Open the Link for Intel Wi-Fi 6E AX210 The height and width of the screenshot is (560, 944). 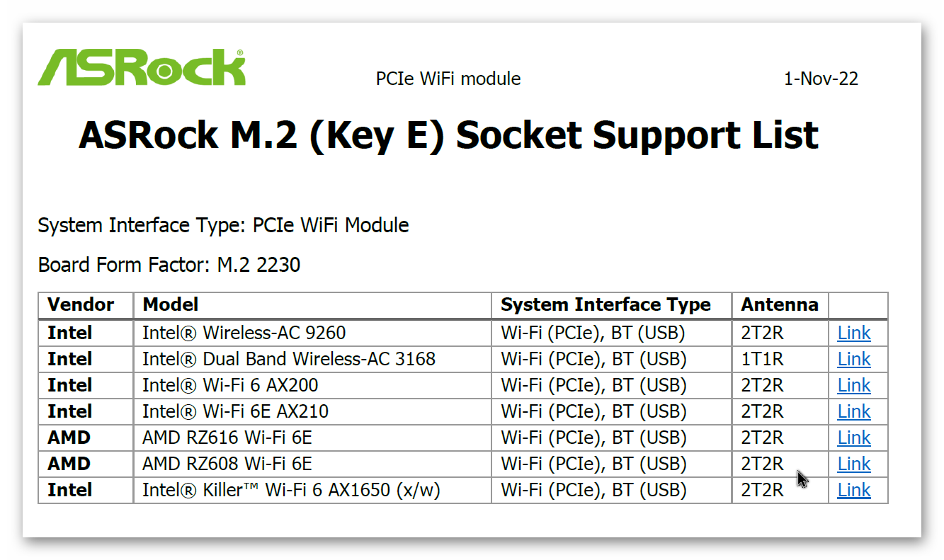[853, 411]
